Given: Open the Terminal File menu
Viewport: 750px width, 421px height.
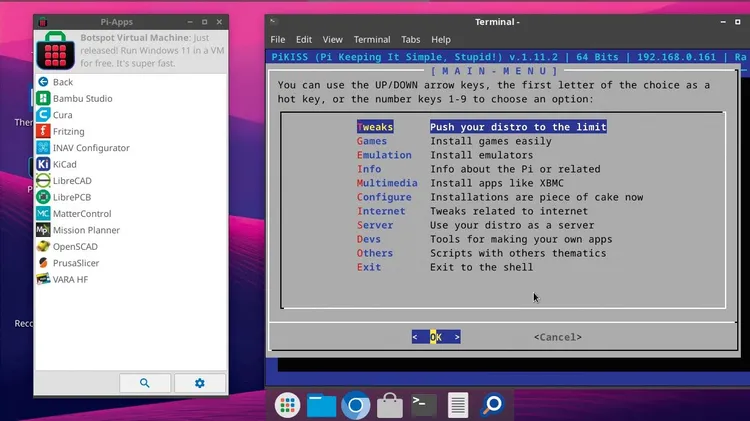Looking at the screenshot, I should (x=279, y=40).
